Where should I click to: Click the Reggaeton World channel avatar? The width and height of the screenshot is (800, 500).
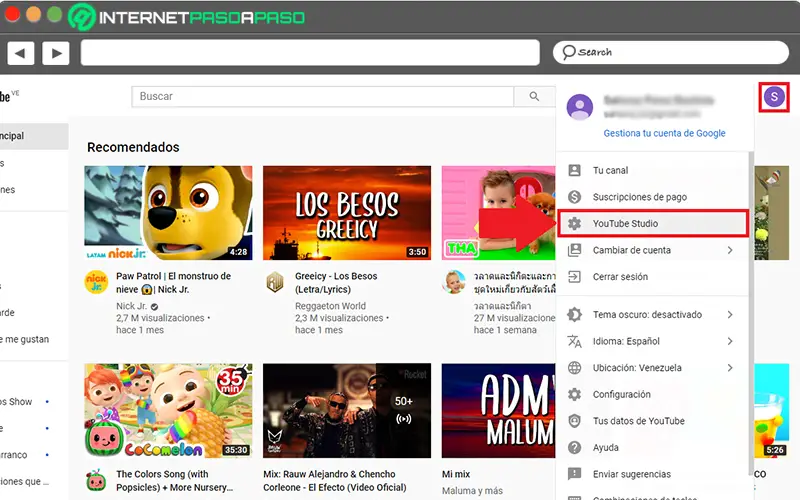(275, 282)
